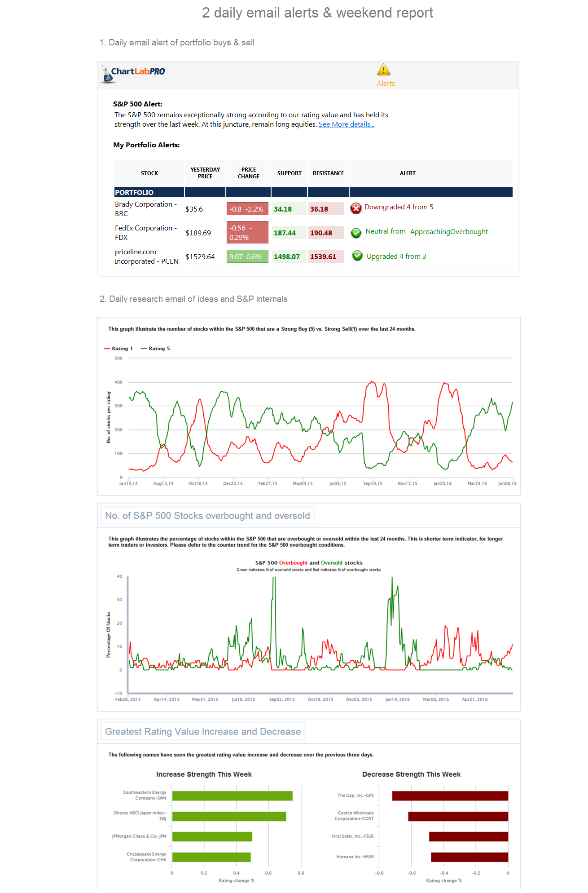Click the Upgraded 4 from 3 alert text
Image resolution: width=588 pixels, height=893 pixels.
tap(396, 256)
